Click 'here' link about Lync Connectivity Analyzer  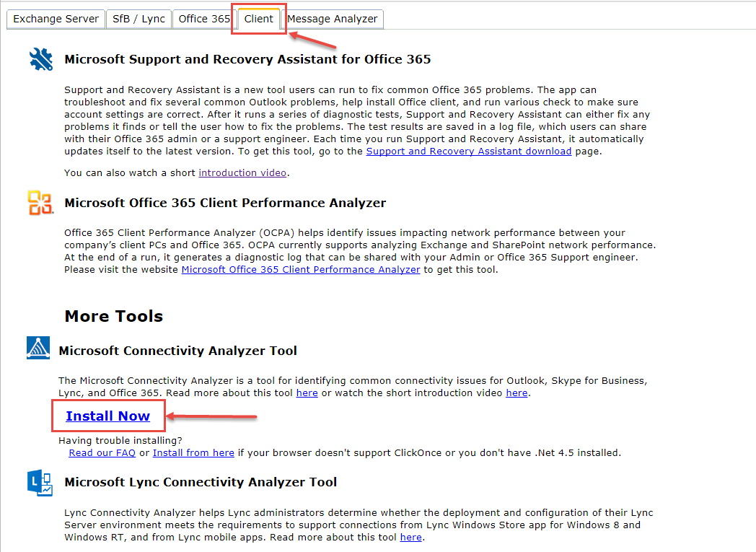tap(410, 538)
